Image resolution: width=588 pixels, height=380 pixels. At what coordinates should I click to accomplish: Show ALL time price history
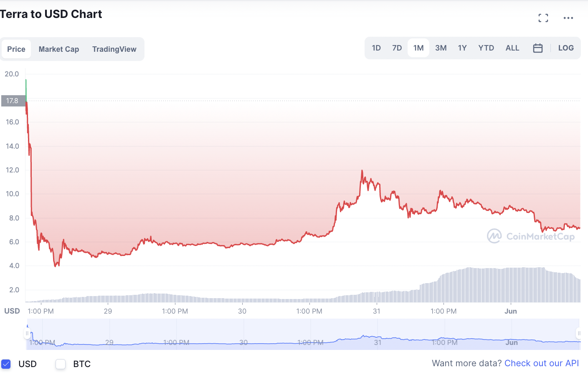coord(512,48)
